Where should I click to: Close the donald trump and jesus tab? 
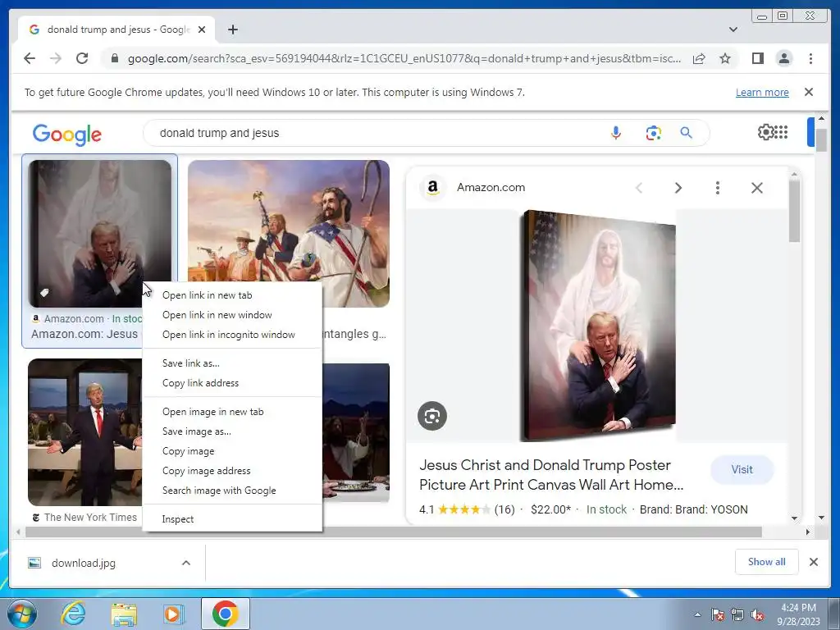[x=202, y=30]
